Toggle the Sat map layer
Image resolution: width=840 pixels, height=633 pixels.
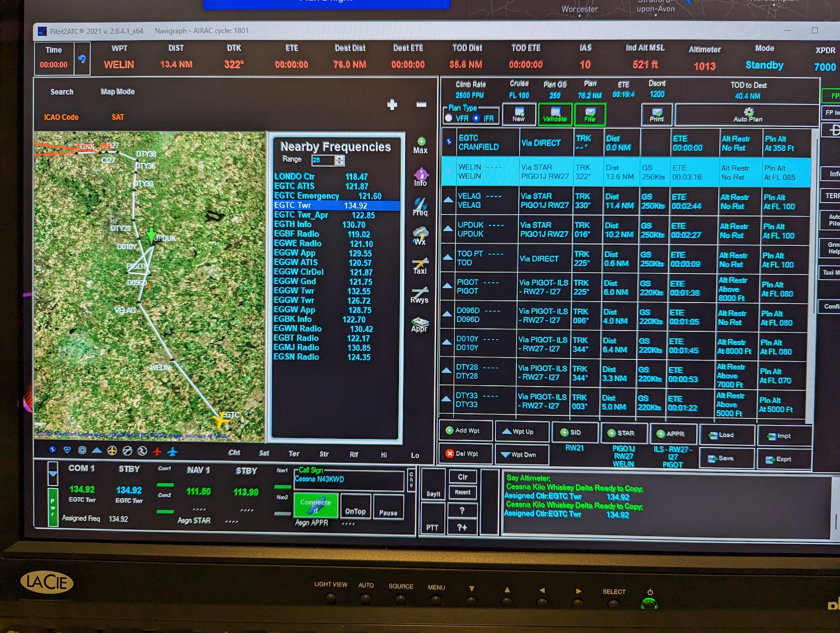pos(264,453)
